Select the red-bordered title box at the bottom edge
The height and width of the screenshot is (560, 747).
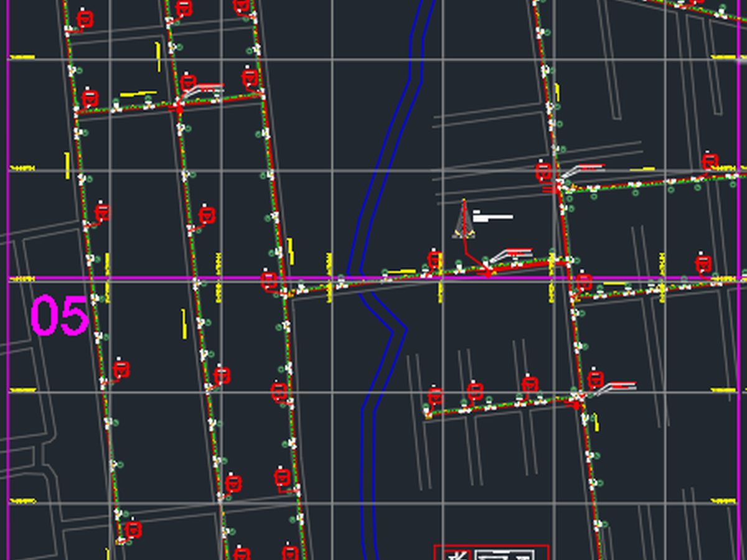pos(491,553)
